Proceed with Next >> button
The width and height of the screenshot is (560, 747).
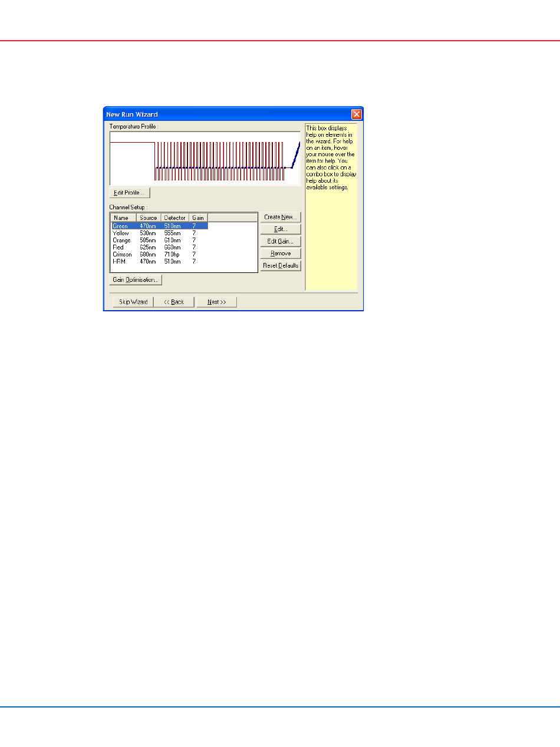[x=217, y=302]
